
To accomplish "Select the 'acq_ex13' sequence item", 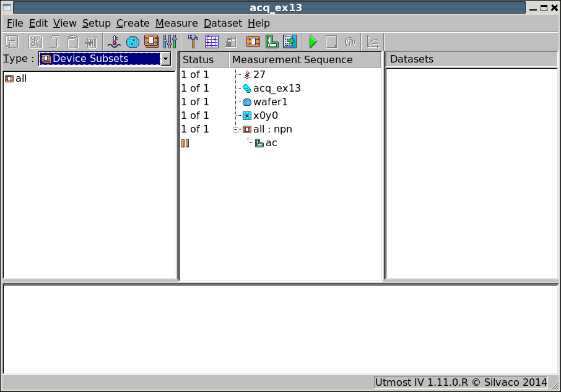I will coord(277,89).
